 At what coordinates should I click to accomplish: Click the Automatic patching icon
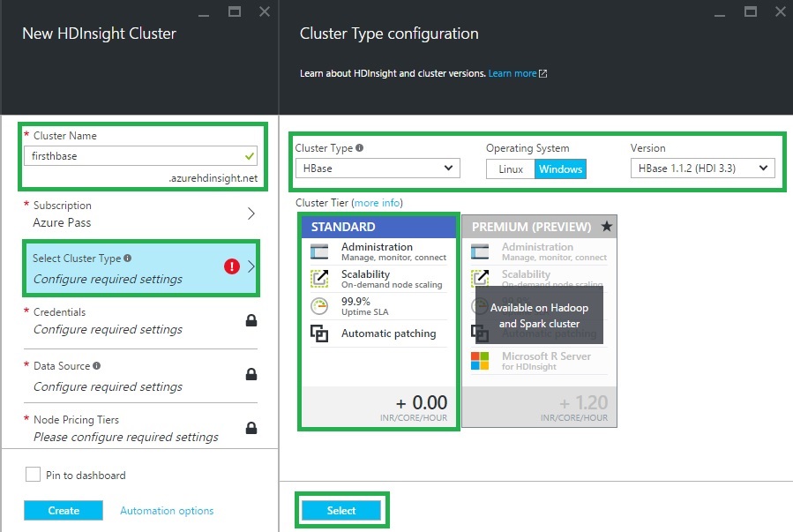click(x=320, y=333)
